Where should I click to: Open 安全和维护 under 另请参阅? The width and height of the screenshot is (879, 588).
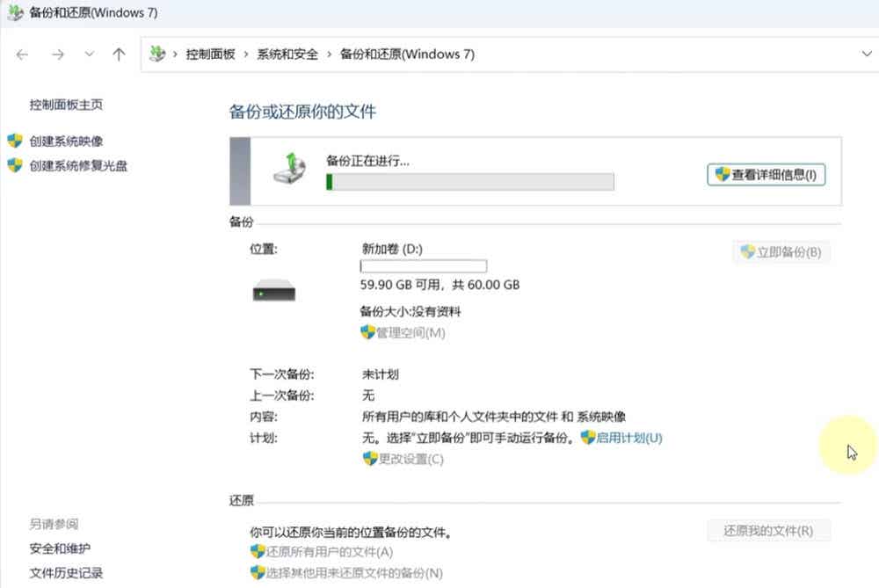(x=60, y=548)
